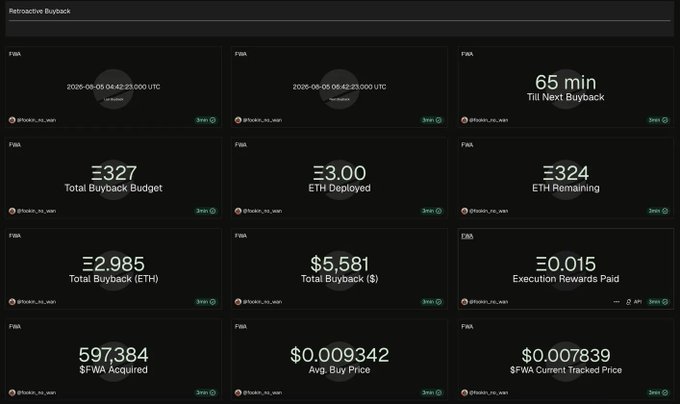680x404 pixels.
Task: Click the $0.007839 Current Tracked Price value
Action: (x=566, y=355)
